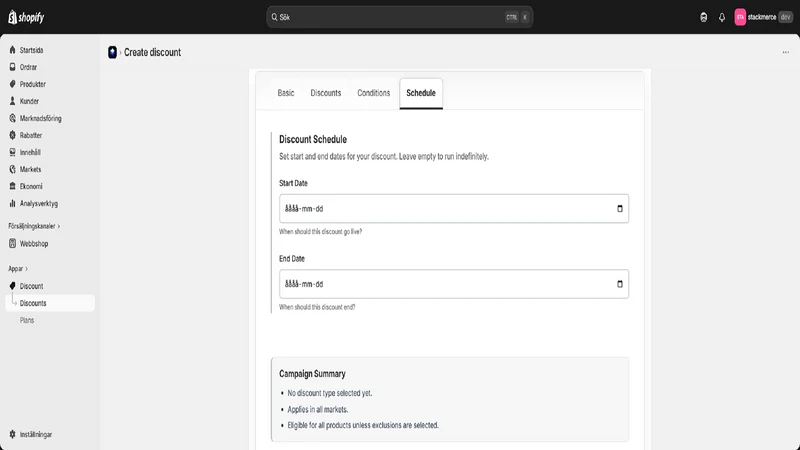Click 'Applies in all markets.' text

point(317,409)
